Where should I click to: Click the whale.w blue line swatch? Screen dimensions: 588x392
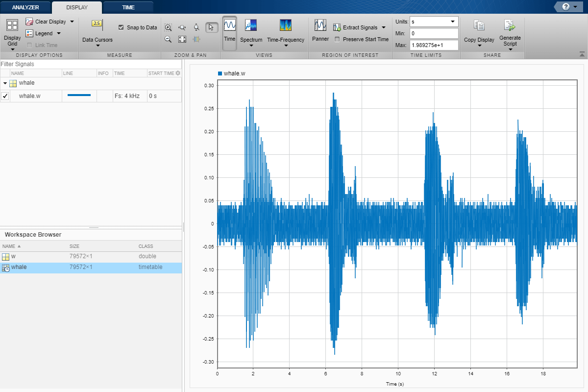click(x=79, y=96)
